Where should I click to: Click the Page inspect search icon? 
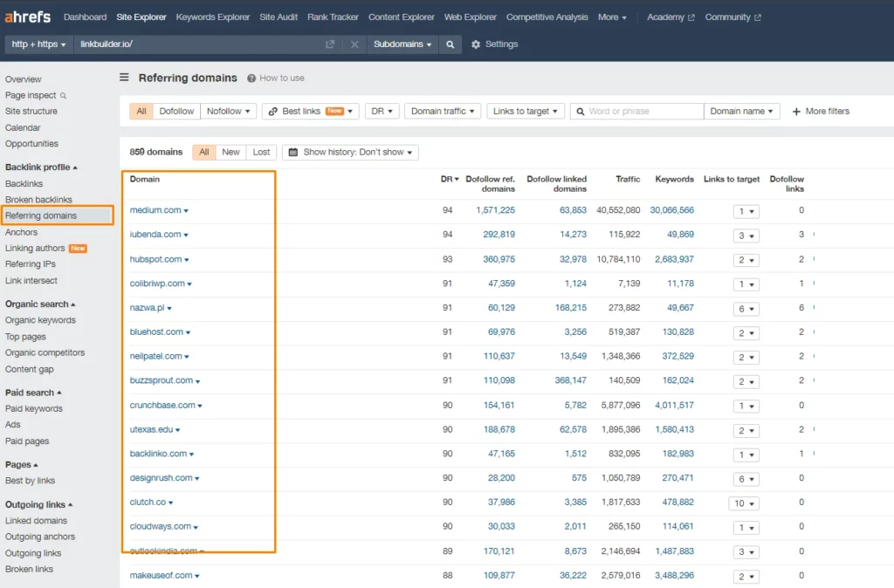(63, 96)
